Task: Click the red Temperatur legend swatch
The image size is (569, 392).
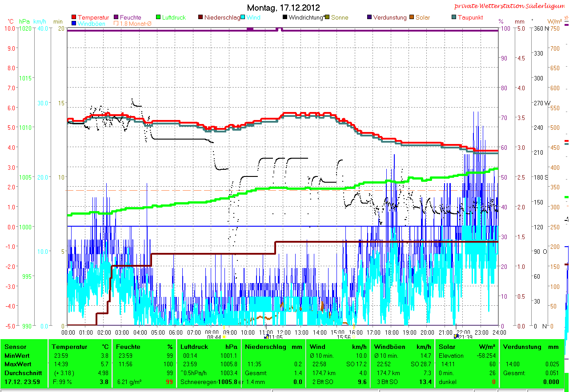Action: coord(74,18)
